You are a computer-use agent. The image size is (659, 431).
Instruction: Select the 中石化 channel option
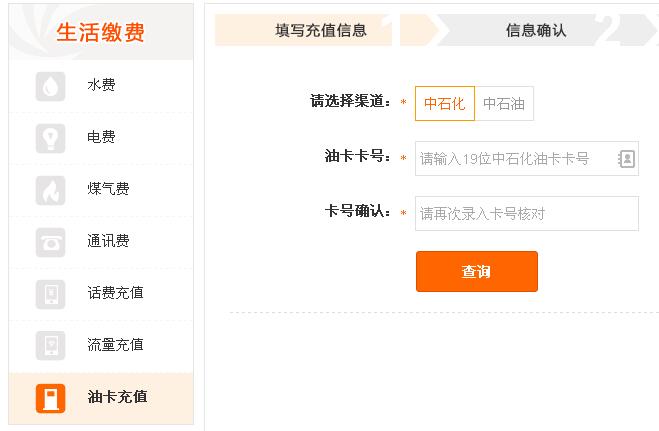(445, 103)
